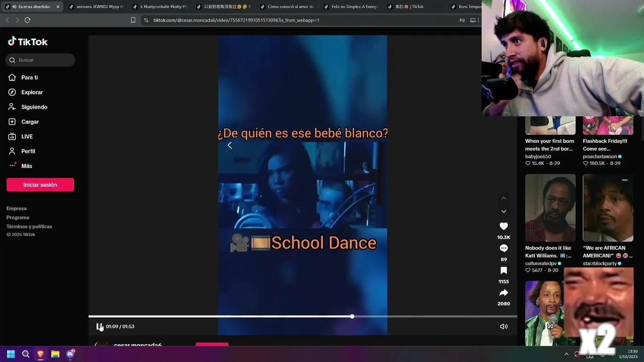Click browser forward arrow
The image size is (644, 362).
pos(17,20)
